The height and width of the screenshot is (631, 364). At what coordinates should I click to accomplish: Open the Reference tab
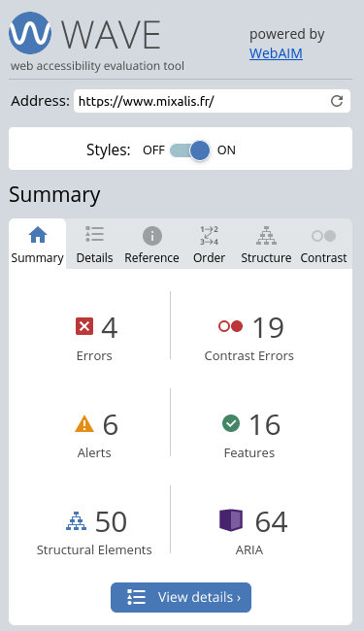pyautogui.click(x=151, y=244)
